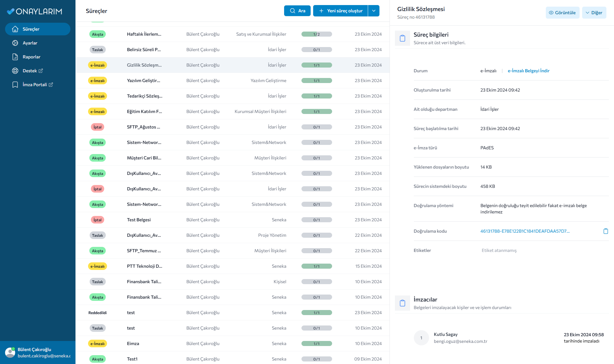614x364 pixels.
Task: Click the 1/2 progress bar of Haftalık İlerleme
Action: coord(316,34)
